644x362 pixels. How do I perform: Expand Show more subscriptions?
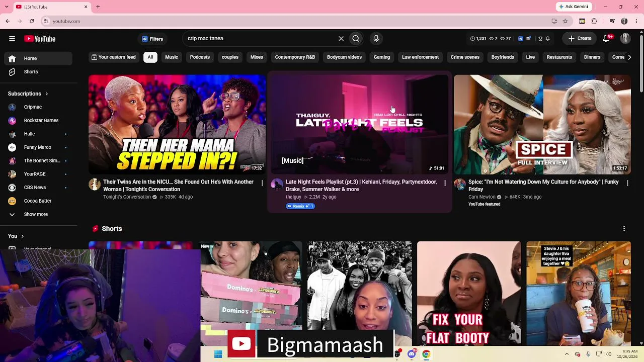point(38,214)
